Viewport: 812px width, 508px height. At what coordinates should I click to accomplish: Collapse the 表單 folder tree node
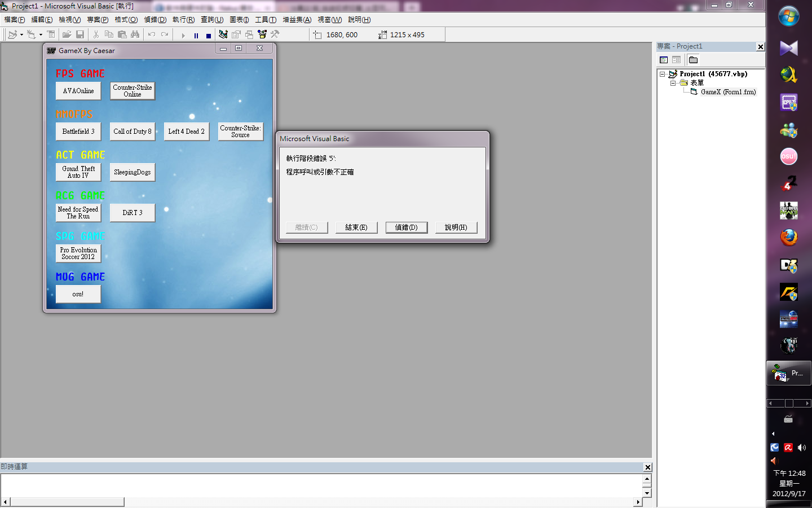[673, 83]
